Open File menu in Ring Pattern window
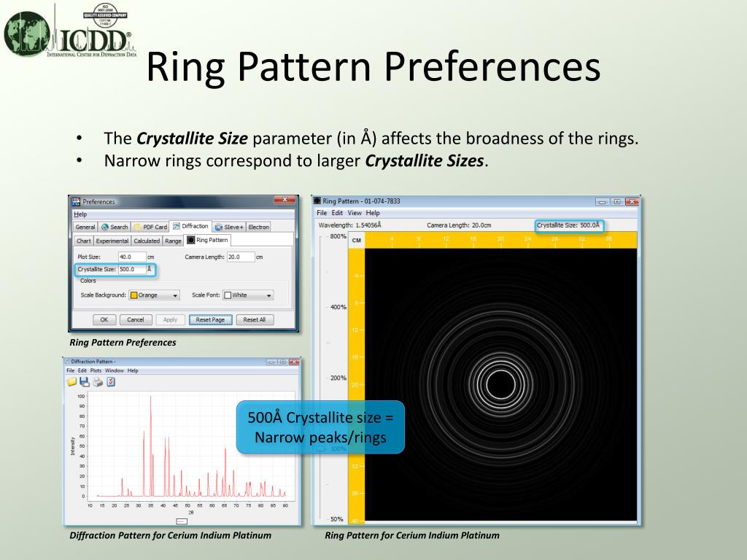747x560 pixels. pyautogui.click(x=322, y=213)
